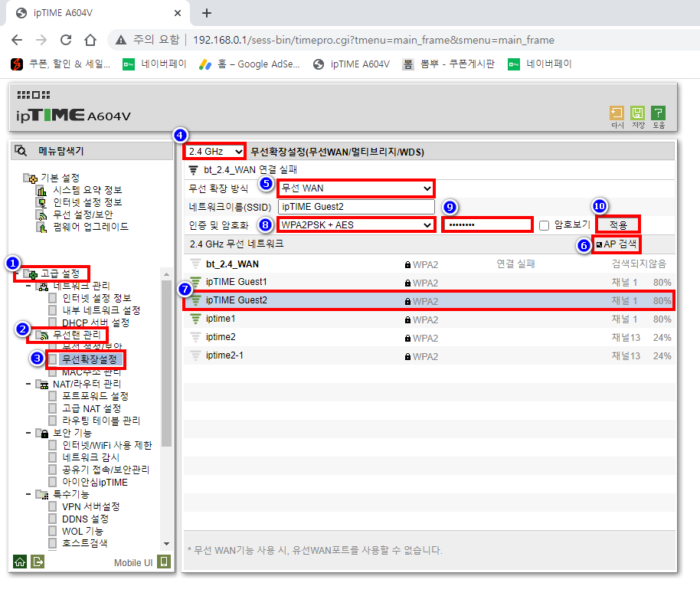The width and height of the screenshot is (700, 596).
Task: Close the ipTIME A604V browser tab
Action: (x=177, y=13)
